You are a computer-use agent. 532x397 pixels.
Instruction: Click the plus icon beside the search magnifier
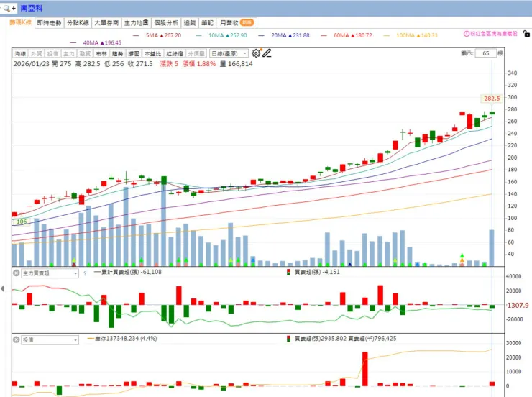tap(14, 8)
